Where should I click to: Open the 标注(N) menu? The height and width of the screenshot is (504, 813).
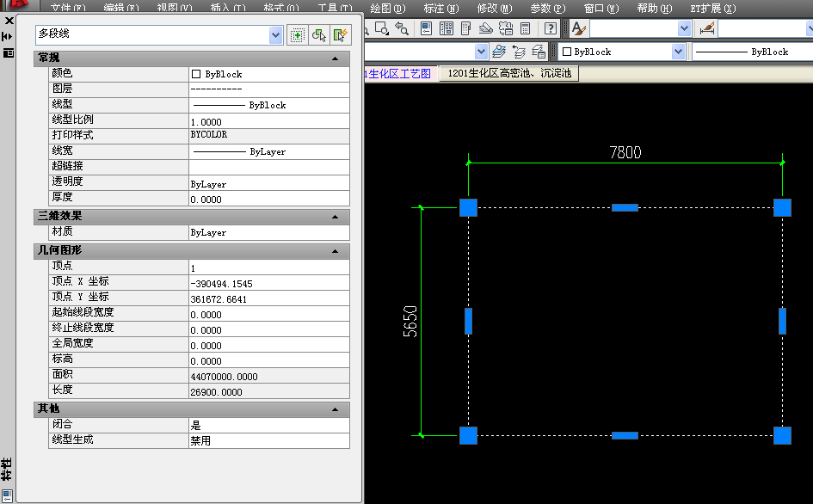[441, 9]
